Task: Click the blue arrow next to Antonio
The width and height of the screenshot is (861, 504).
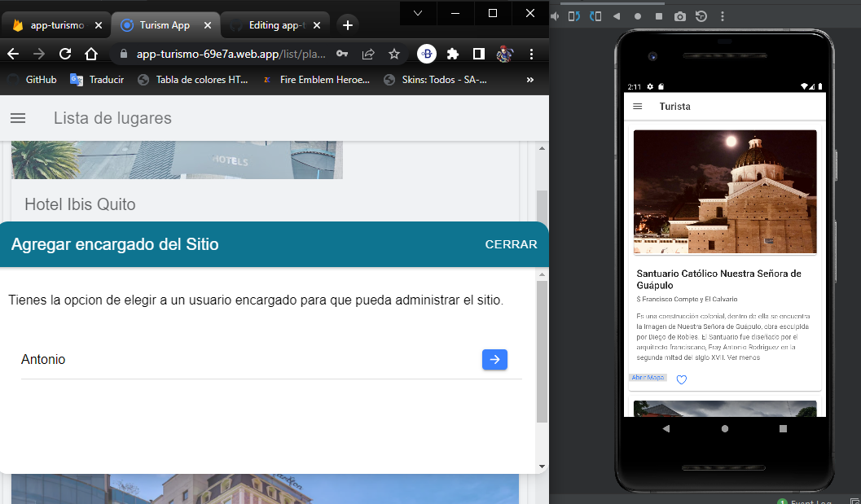Action: tap(494, 359)
